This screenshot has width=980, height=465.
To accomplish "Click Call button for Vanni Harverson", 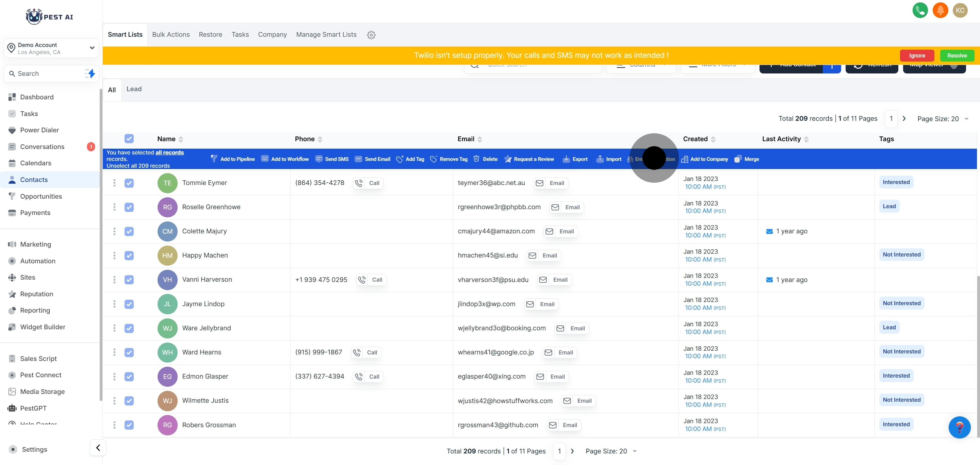I will [371, 280].
